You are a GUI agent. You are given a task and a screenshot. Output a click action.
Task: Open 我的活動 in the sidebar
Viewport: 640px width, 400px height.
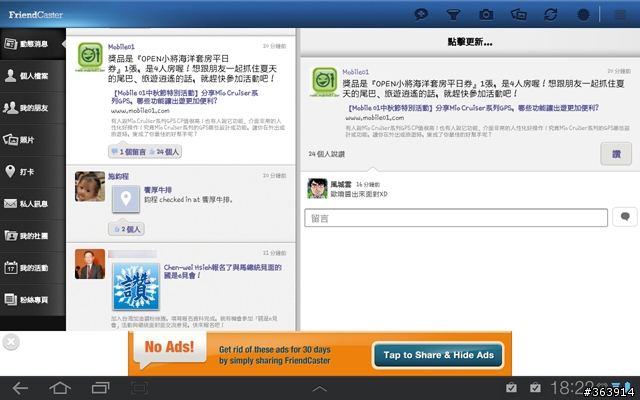(x=33, y=268)
